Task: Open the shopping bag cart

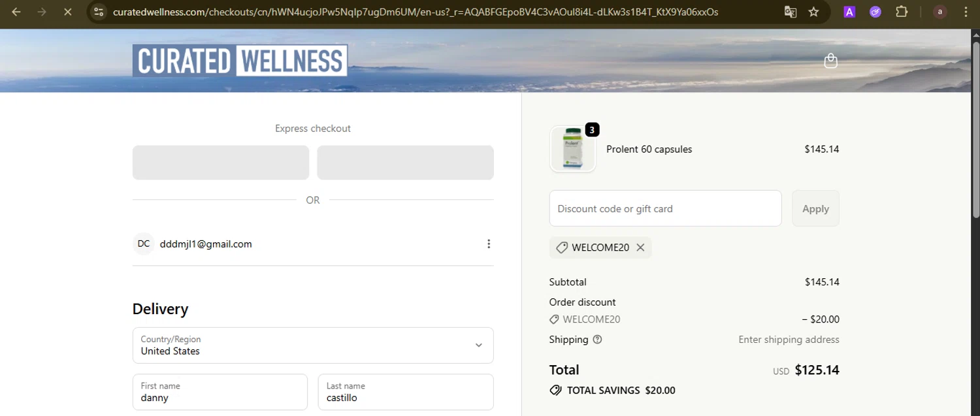Action: click(x=830, y=61)
